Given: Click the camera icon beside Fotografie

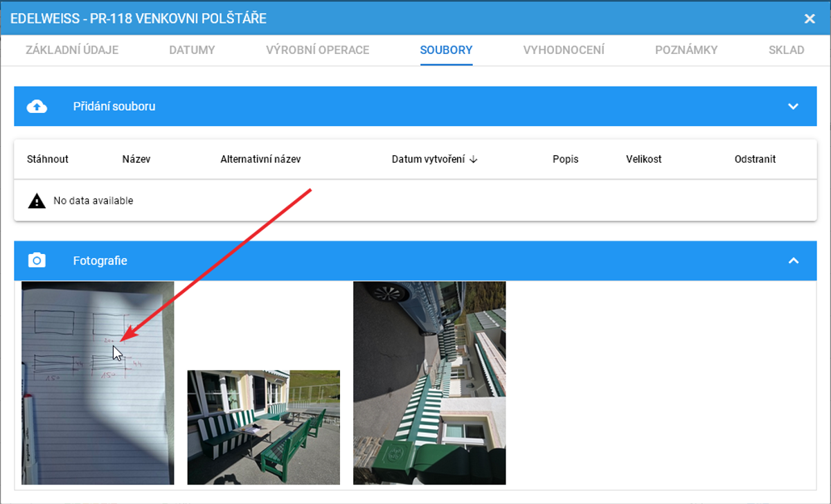Looking at the screenshot, I should (37, 261).
